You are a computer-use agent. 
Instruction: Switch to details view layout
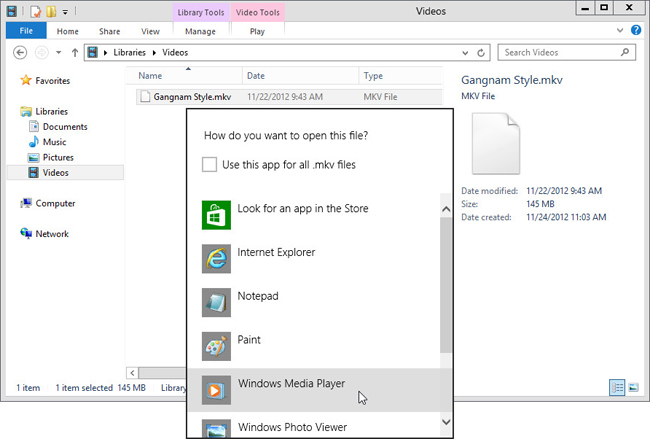pos(617,388)
